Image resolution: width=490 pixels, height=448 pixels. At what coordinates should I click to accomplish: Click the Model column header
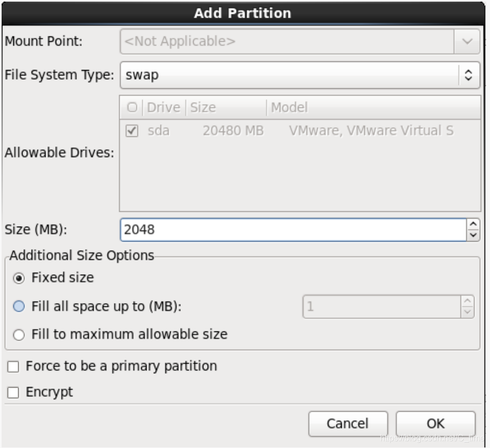[x=373, y=107]
